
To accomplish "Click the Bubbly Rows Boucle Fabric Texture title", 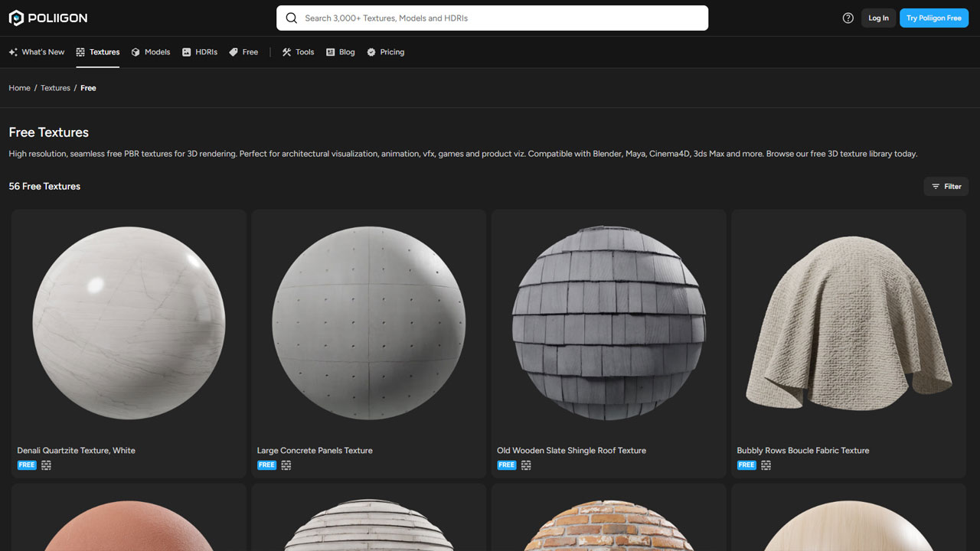I will pyautogui.click(x=803, y=451).
